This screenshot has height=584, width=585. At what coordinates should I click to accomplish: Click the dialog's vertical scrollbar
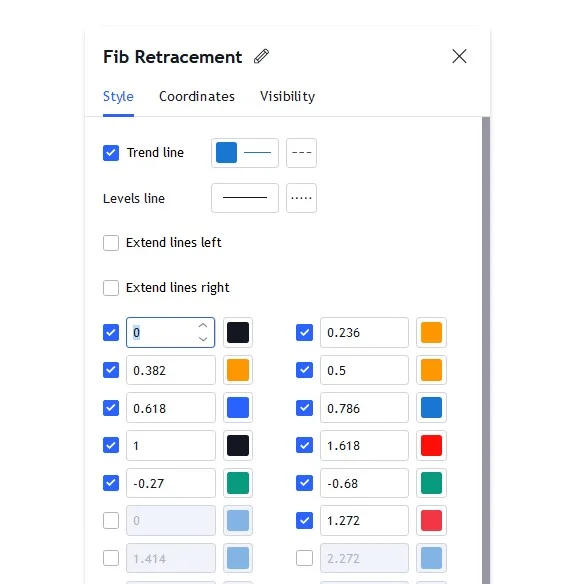tap(486, 350)
